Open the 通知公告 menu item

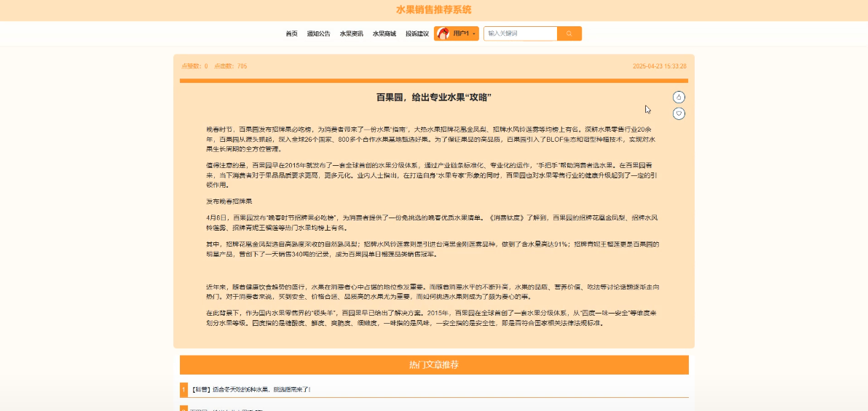point(319,33)
